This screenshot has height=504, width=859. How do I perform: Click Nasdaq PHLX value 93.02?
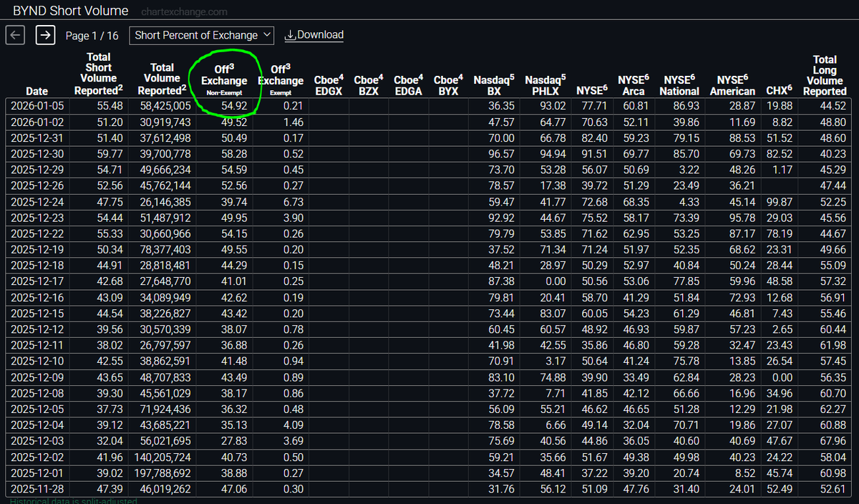(553, 106)
